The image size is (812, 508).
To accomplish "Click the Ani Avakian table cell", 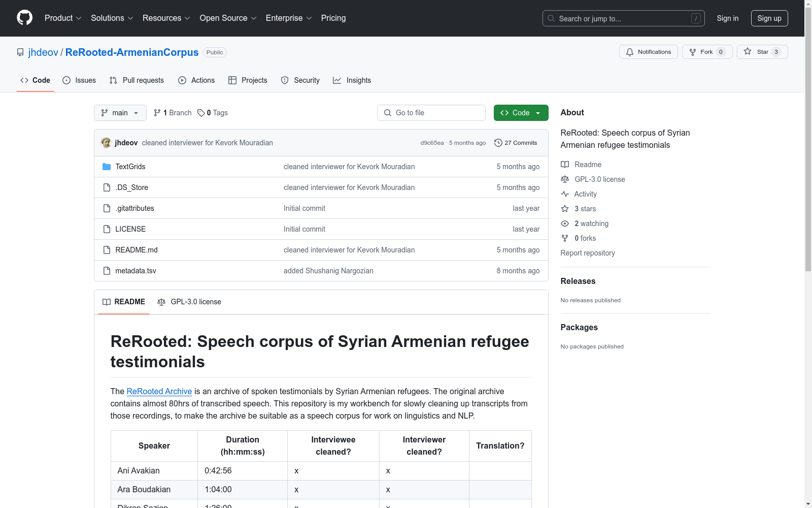I will 154,471.
